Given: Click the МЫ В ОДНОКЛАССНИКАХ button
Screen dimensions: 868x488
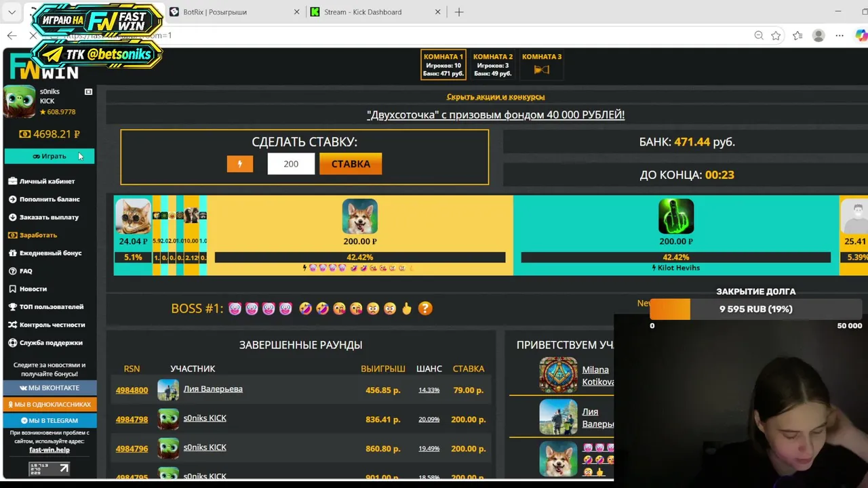Looking at the screenshot, I should (x=50, y=404).
